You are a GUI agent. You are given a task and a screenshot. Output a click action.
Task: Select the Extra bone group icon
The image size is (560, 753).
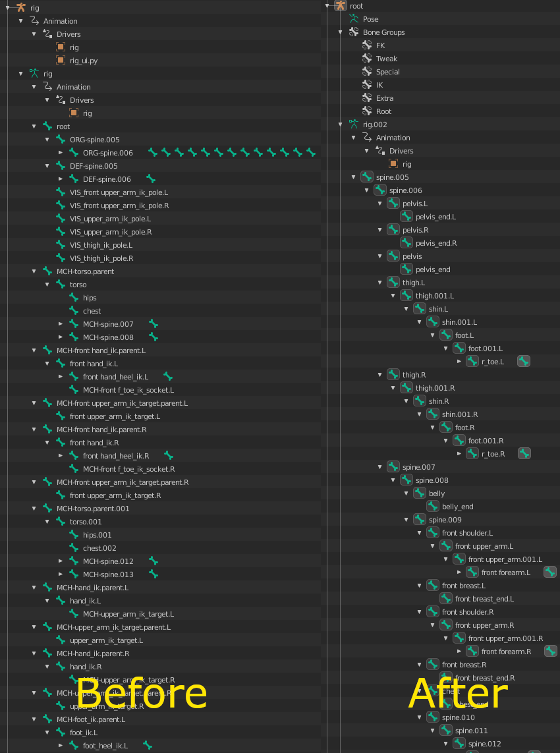tap(367, 98)
